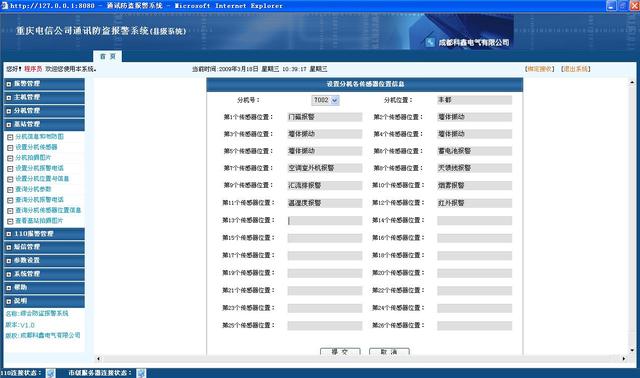Click icon before 查询分机传感器位置信息 item

coord(10,211)
